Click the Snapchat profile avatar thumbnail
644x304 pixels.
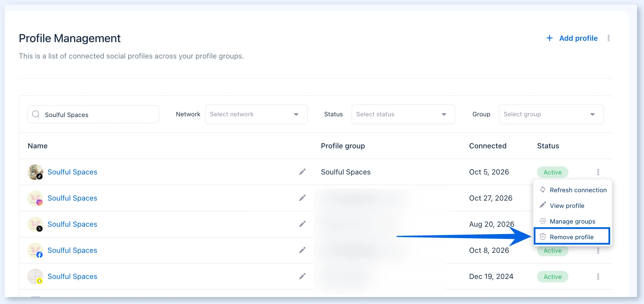[x=35, y=276]
